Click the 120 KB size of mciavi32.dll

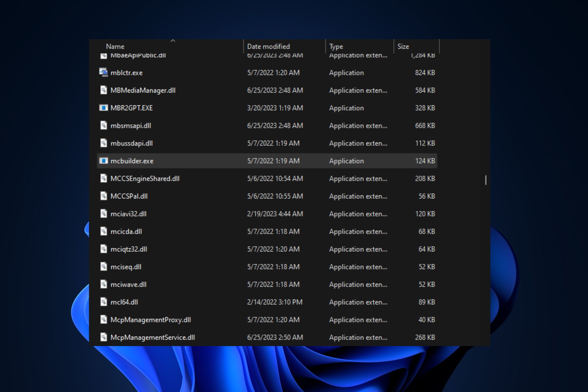[x=425, y=214]
